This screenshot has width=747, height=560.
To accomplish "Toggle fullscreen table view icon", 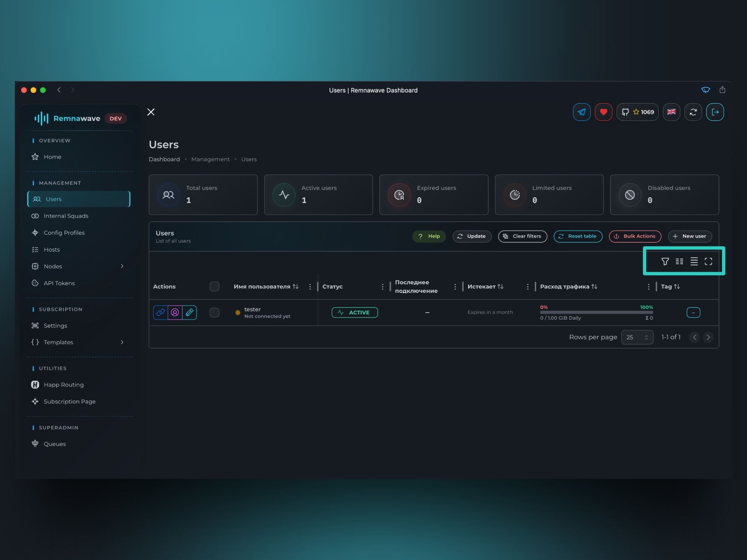I will pos(708,261).
